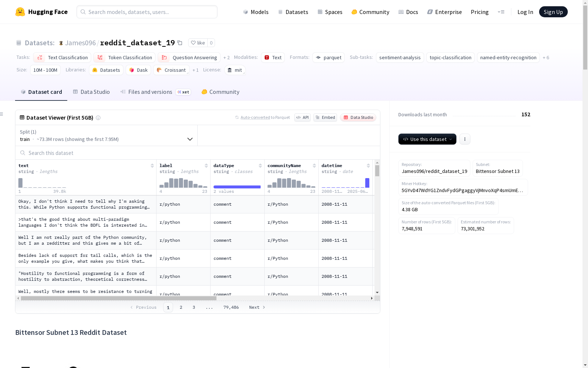This screenshot has height=368, width=588.
Task: Open Community in top navigation
Action: click(x=370, y=12)
